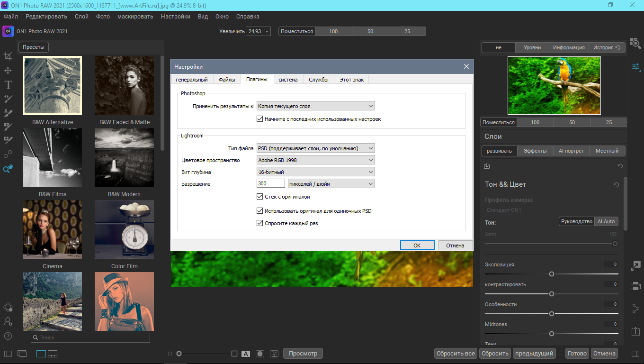This screenshot has height=364, width=644.
Task: Select the Text tool
Action: [x=8, y=85]
